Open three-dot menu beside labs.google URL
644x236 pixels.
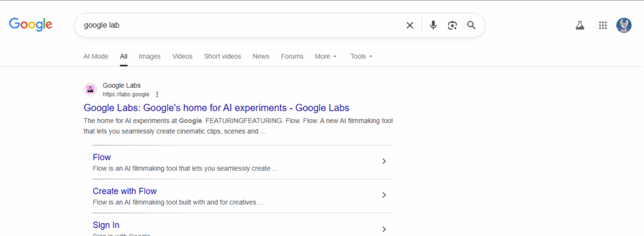pyautogui.click(x=157, y=94)
